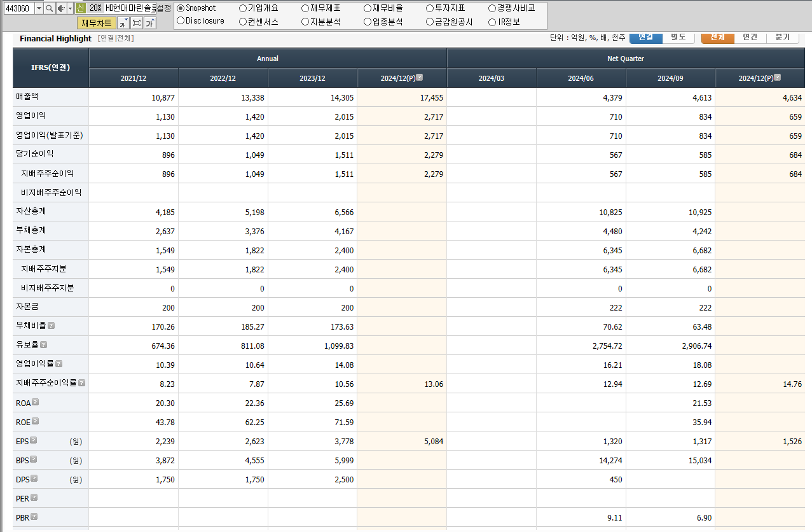Click the HD현대마린솔루션 stock name box

(130, 8)
